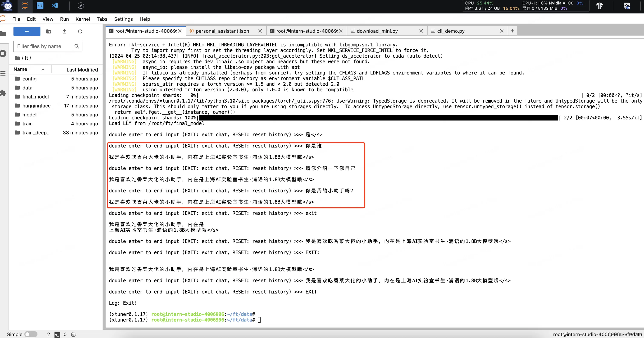Open the Kernel menu
Image resolution: width=644 pixels, height=338 pixels.
(x=82, y=19)
